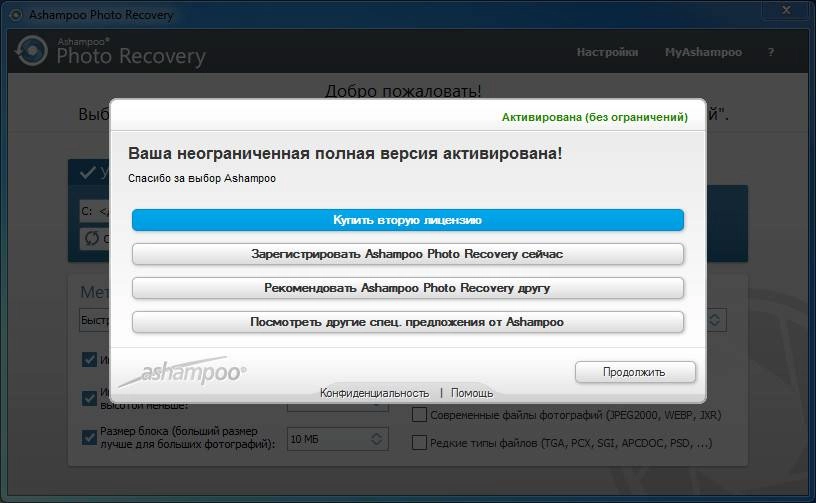Image resolution: width=816 pixels, height=503 pixels.
Task: Open 'Посмотреть другие спец. предложения от Ashampoo'
Action: coord(407,322)
